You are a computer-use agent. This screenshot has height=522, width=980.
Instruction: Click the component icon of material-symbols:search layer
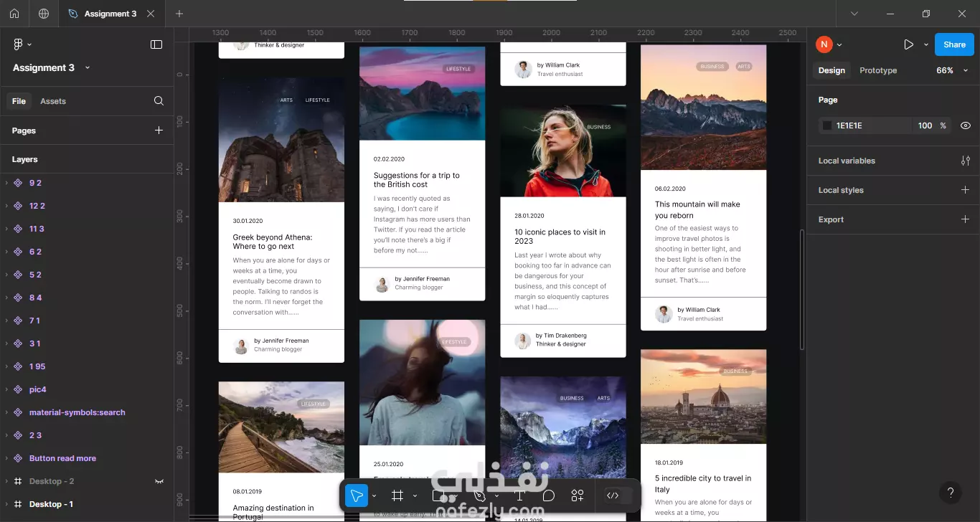click(x=19, y=412)
